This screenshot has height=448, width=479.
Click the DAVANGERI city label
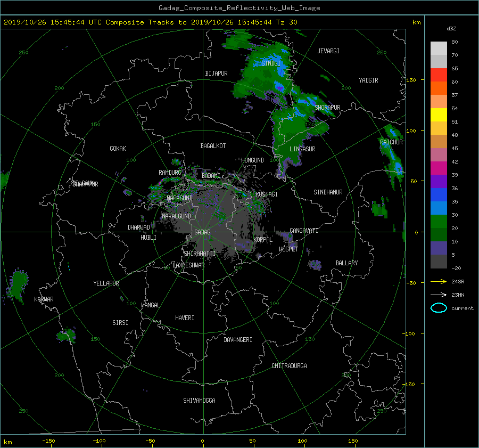tap(238, 340)
